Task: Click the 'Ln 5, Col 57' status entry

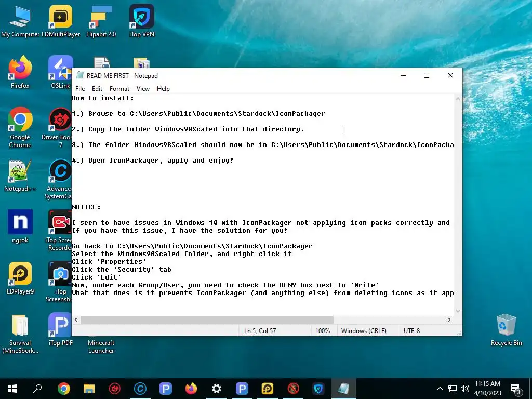Action: click(260, 331)
